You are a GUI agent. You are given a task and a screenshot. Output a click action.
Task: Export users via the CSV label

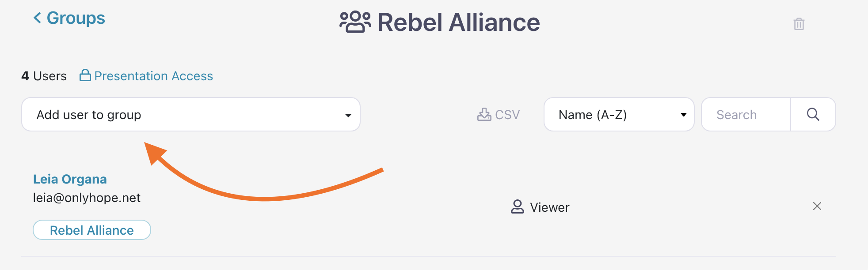click(x=507, y=115)
